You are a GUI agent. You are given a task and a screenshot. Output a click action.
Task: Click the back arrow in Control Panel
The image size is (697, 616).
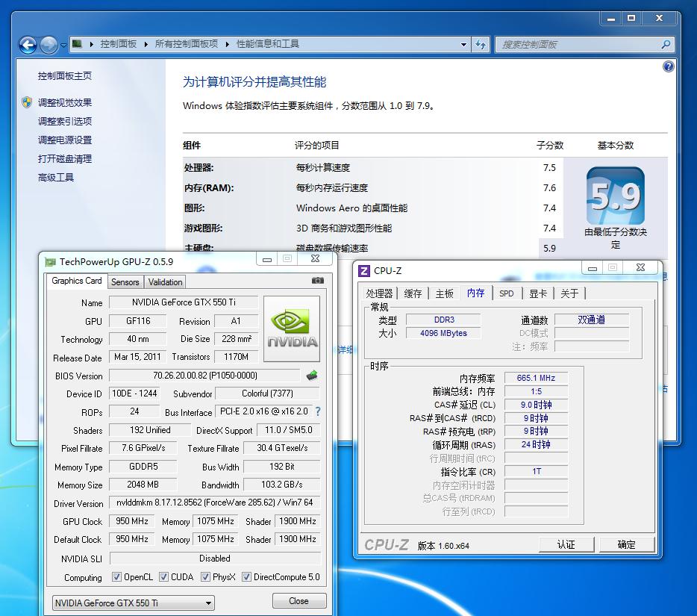[27, 44]
